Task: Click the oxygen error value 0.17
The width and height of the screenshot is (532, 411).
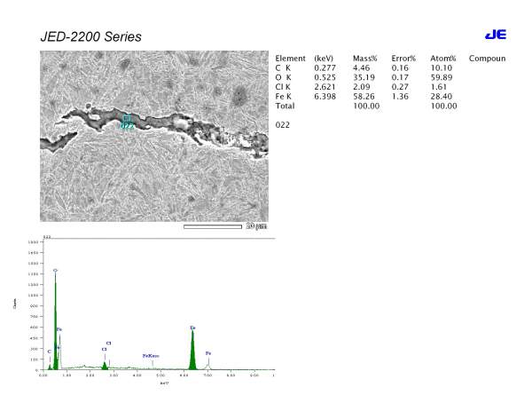Action: [400, 77]
